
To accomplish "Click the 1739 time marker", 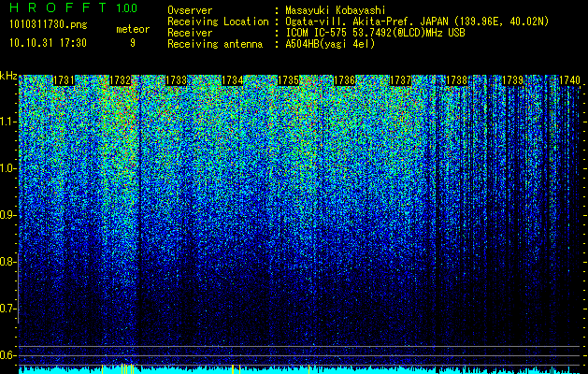I will 513,80.
